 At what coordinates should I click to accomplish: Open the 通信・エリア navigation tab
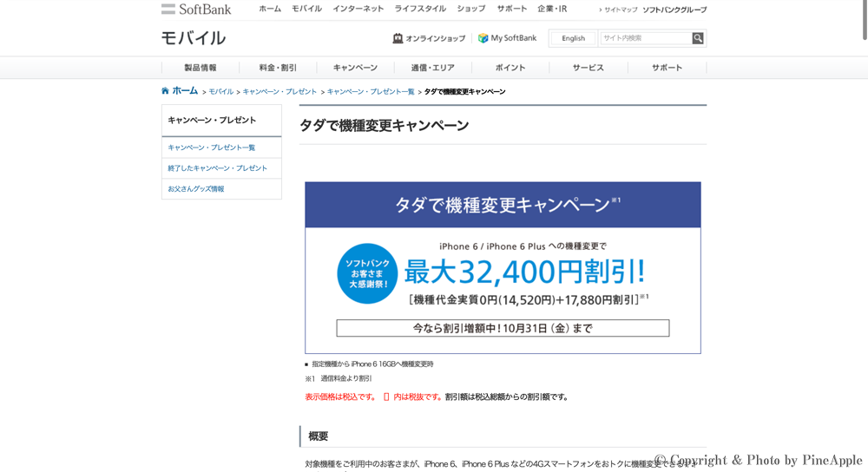(x=432, y=68)
